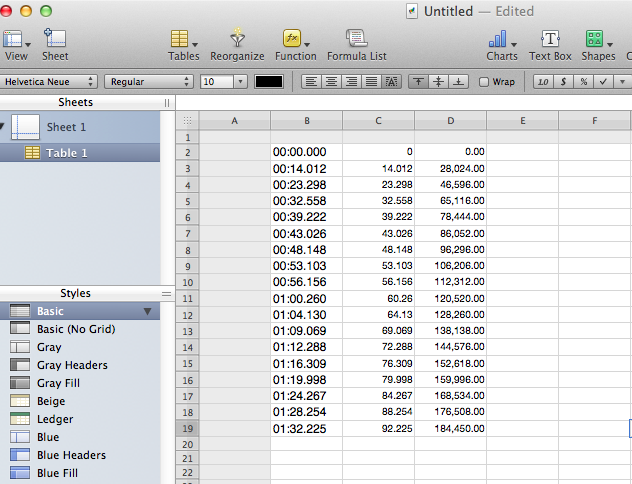Add a new Sheet
This screenshot has width=632, height=484.
pyautogui.click(x=55, y=45)
